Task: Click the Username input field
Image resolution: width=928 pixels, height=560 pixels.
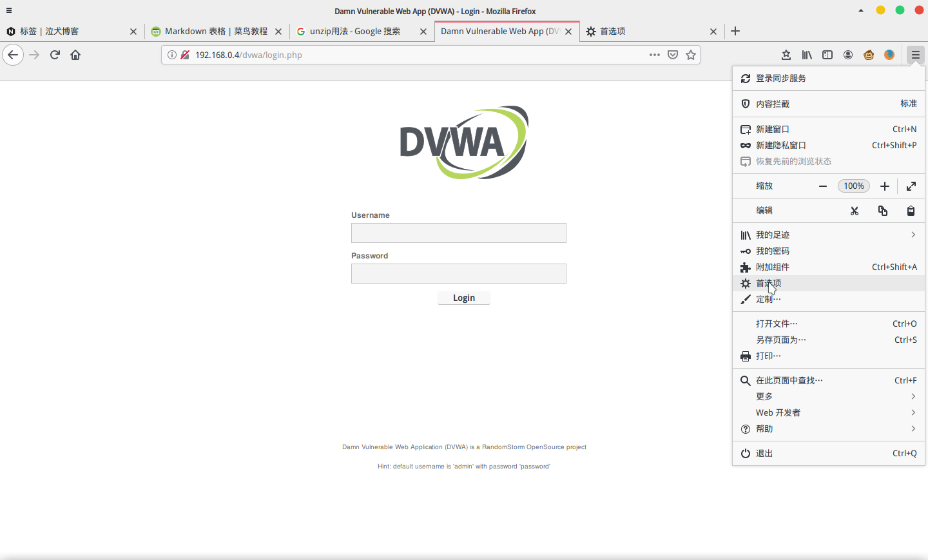Action: (458, 233)
